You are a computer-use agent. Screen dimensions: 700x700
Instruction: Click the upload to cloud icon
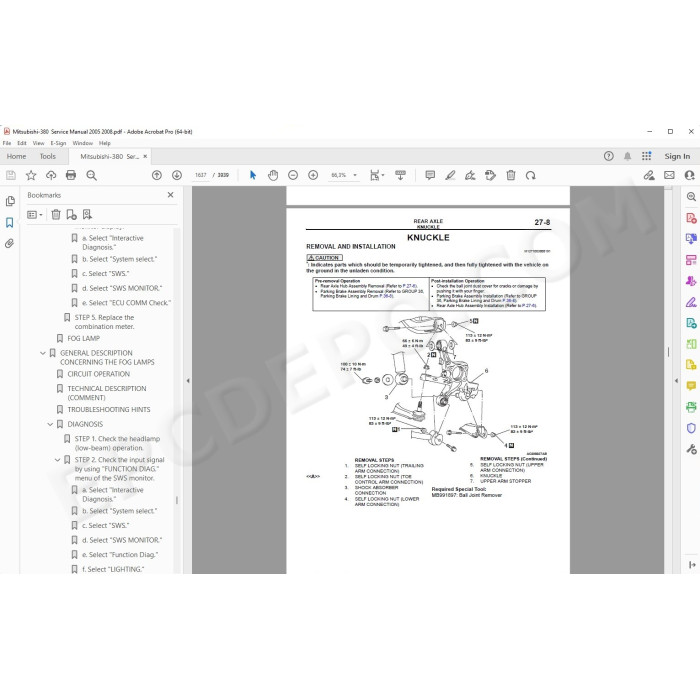tap(51, 175)
